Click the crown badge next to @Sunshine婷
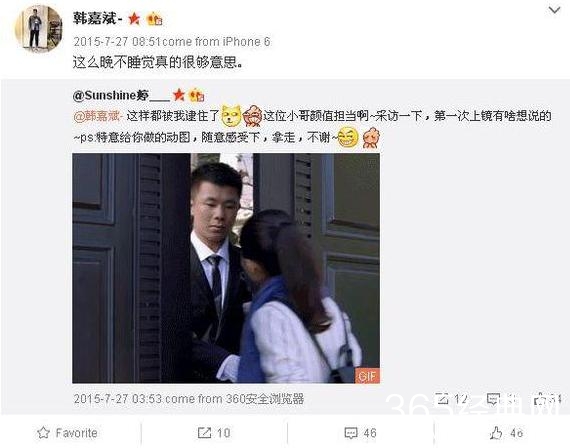The width and height of the screenshot is (570, 448). 197,95
